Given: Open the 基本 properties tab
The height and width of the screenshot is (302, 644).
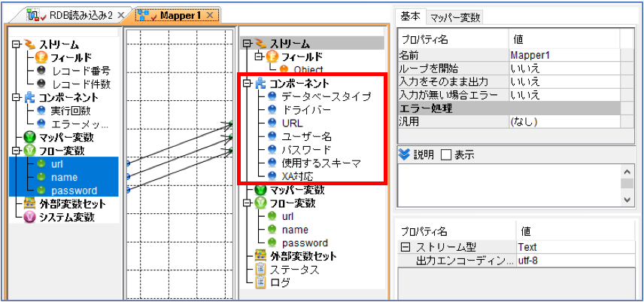Looking at the screenshot, I should 410,17.
